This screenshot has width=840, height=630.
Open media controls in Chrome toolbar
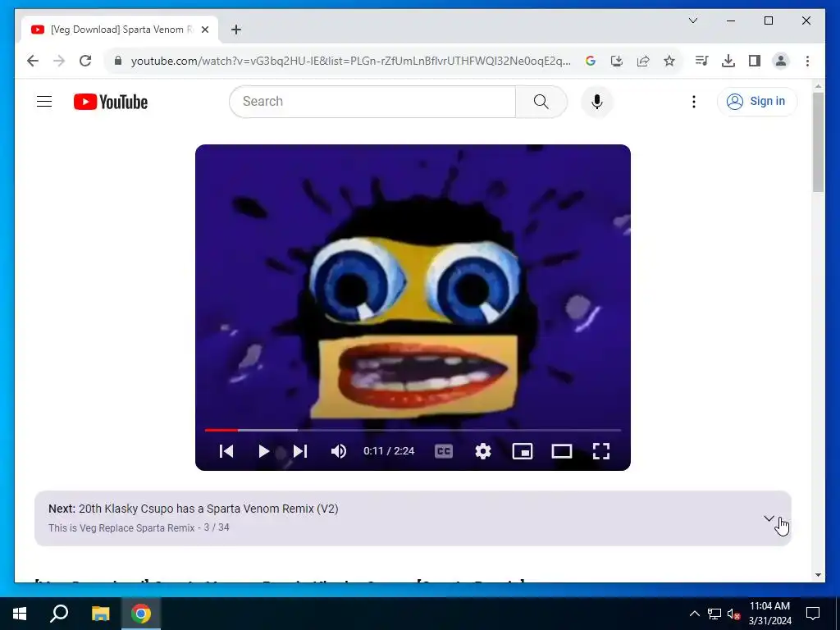tap(701, 61)
